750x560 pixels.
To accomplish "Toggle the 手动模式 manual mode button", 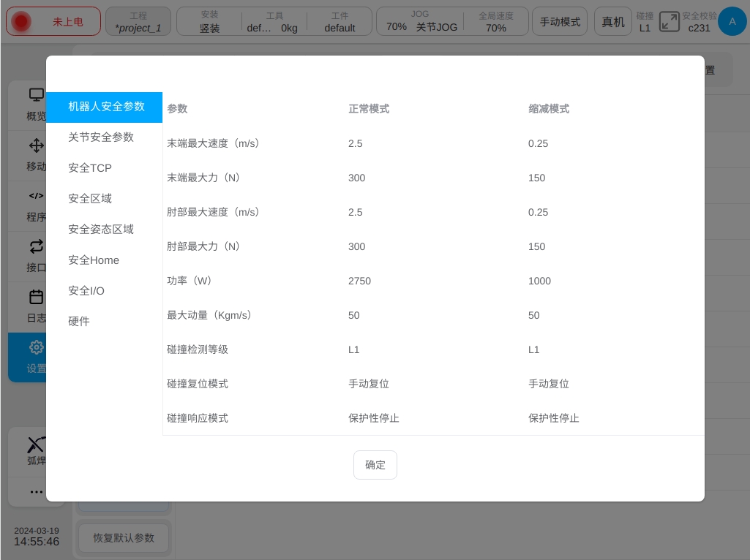I will (560, 22).
